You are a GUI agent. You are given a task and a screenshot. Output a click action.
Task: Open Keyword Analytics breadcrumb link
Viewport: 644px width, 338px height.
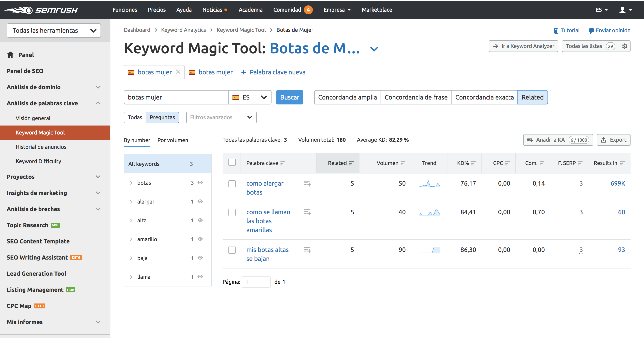coord(183,30)
